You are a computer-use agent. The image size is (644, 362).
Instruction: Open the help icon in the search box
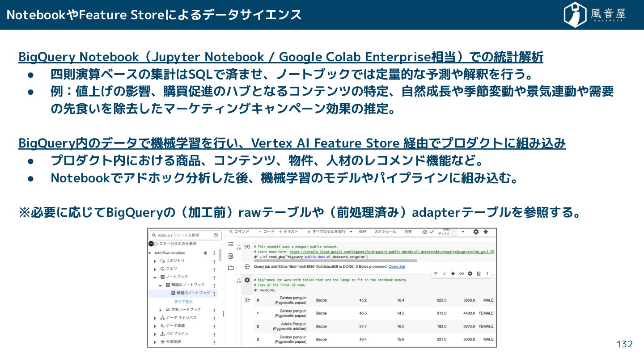216,235
